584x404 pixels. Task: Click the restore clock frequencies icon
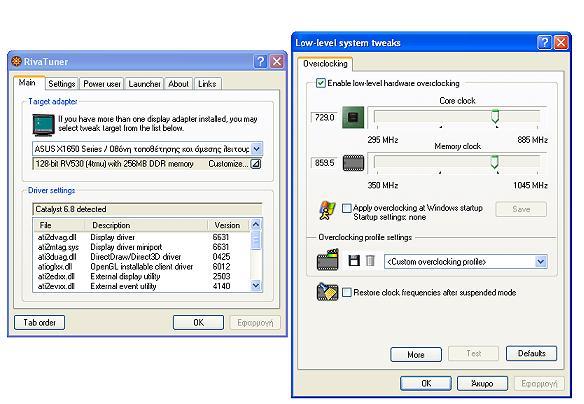(x=327, y=292)
